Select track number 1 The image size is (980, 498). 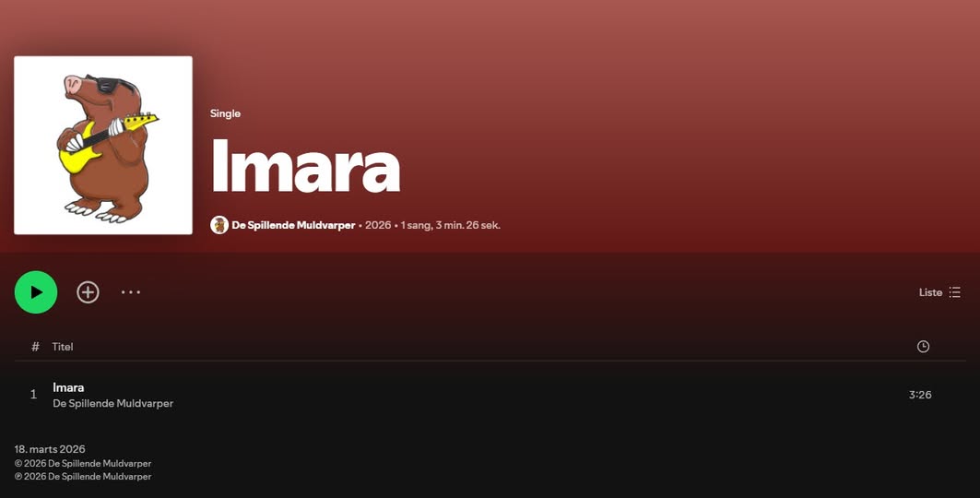click(34, 395)
